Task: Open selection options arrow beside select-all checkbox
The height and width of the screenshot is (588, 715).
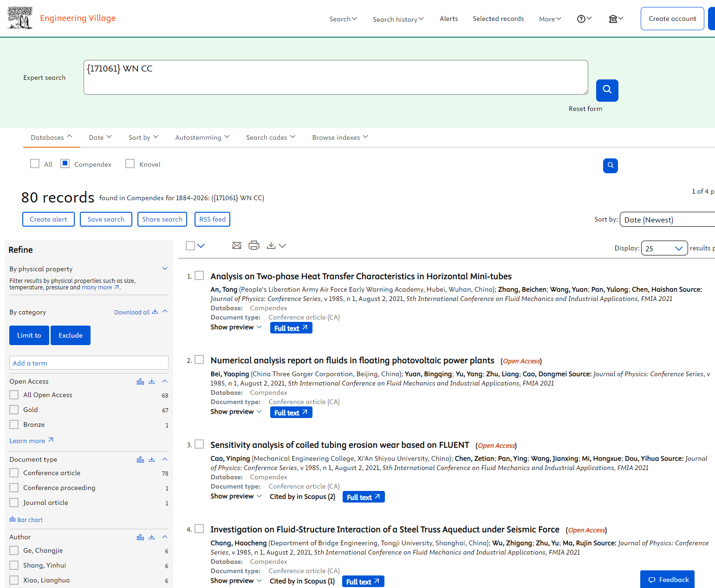Action: pos(201,246)
